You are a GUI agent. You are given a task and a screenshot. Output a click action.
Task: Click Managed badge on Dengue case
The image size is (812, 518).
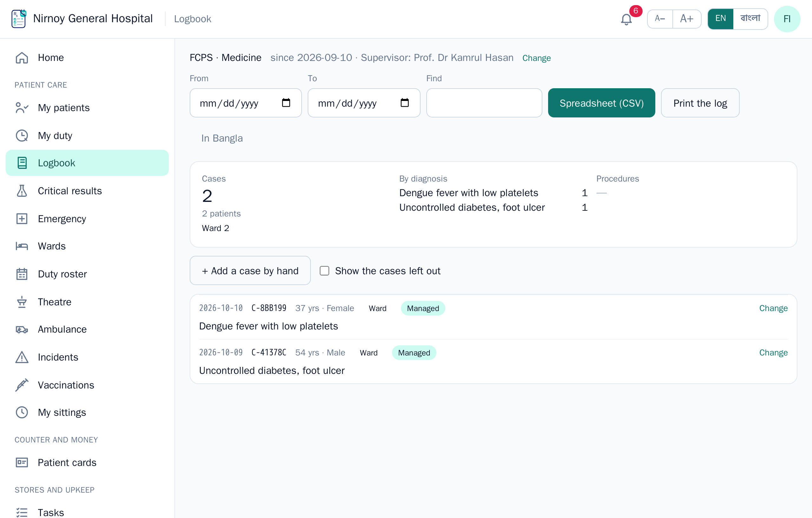(423, 309)
